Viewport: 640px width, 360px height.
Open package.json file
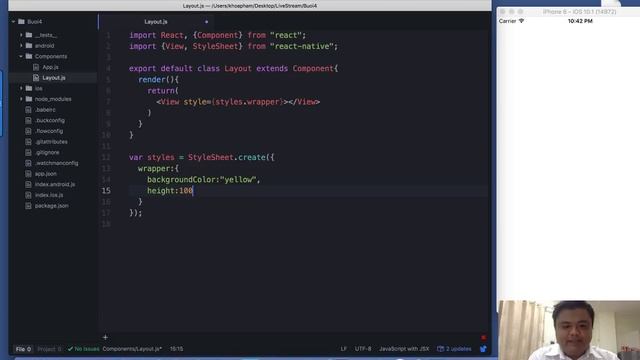pyautogui.click(x=51, y=206)
